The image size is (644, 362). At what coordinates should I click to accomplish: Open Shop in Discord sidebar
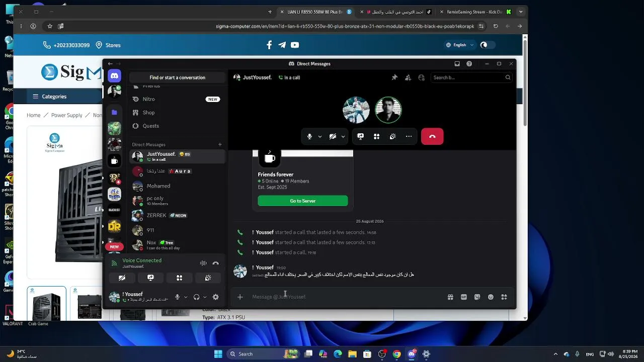coord(176,113)
